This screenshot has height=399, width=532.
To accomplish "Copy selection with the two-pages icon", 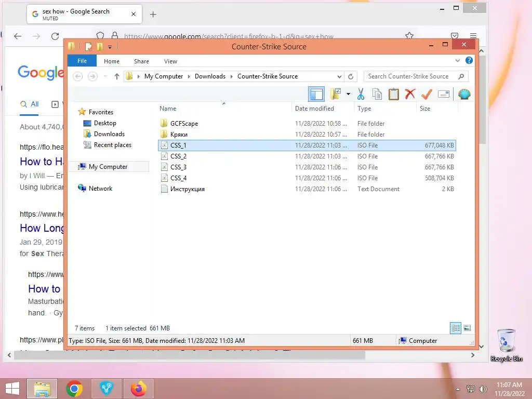I will (377, 94).
